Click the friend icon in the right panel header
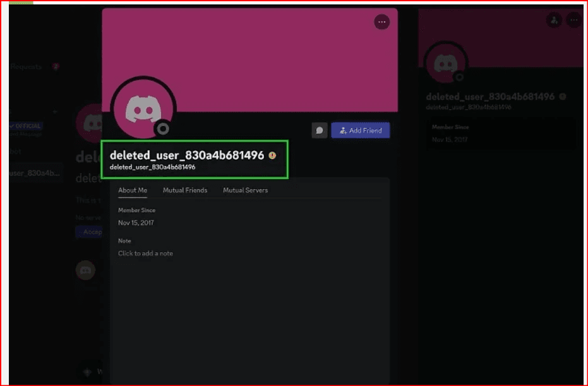 (554, 20)
